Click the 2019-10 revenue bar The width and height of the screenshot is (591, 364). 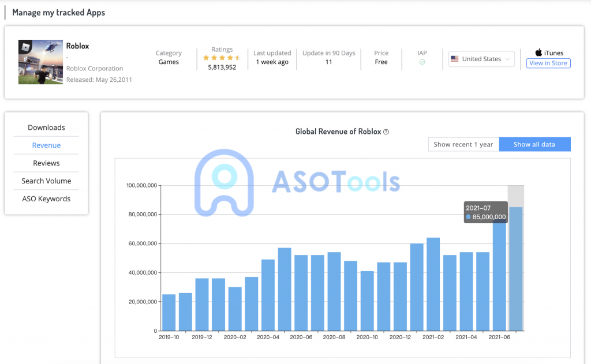[x=169, y=313]
